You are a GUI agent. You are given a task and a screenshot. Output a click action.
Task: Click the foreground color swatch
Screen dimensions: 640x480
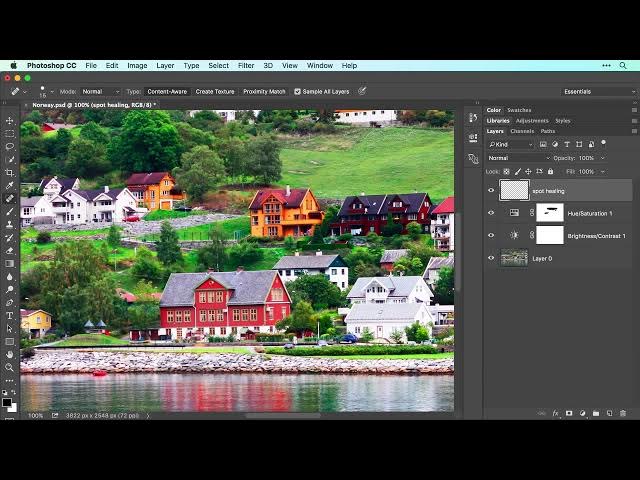click(x=8, y=402)
